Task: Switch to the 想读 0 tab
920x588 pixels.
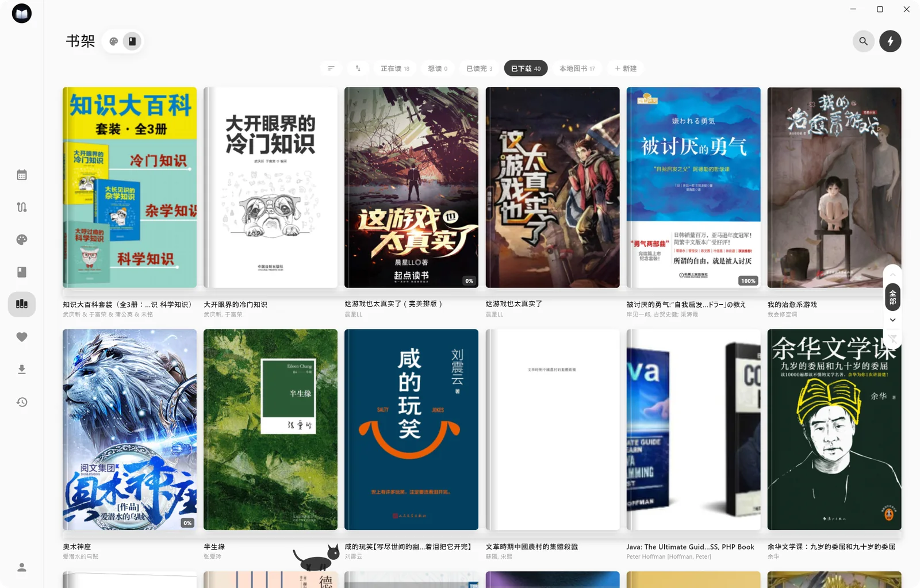Action: pos(438,68)
